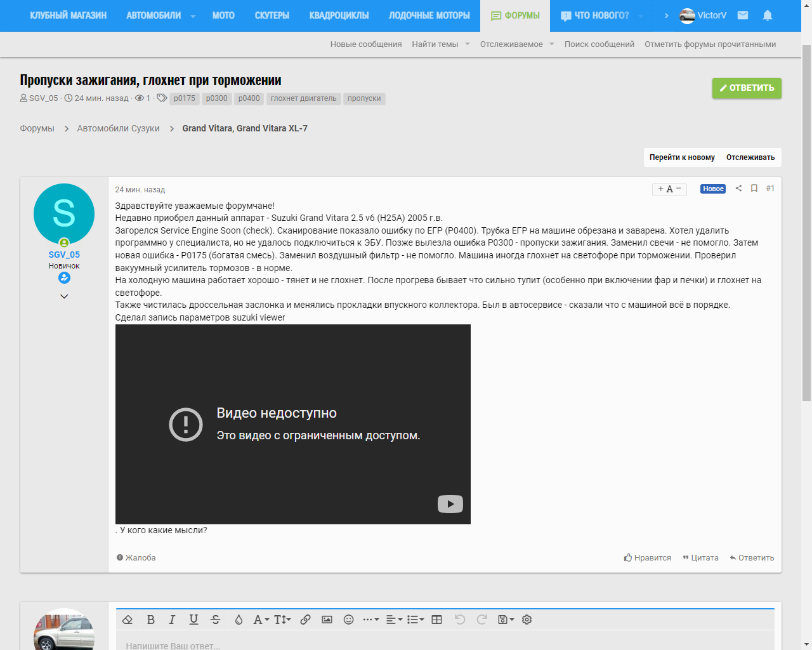Viewport: 812px width, 650px height.
Task: Click the green Ответить button
Action: click(x=747, y=88)
